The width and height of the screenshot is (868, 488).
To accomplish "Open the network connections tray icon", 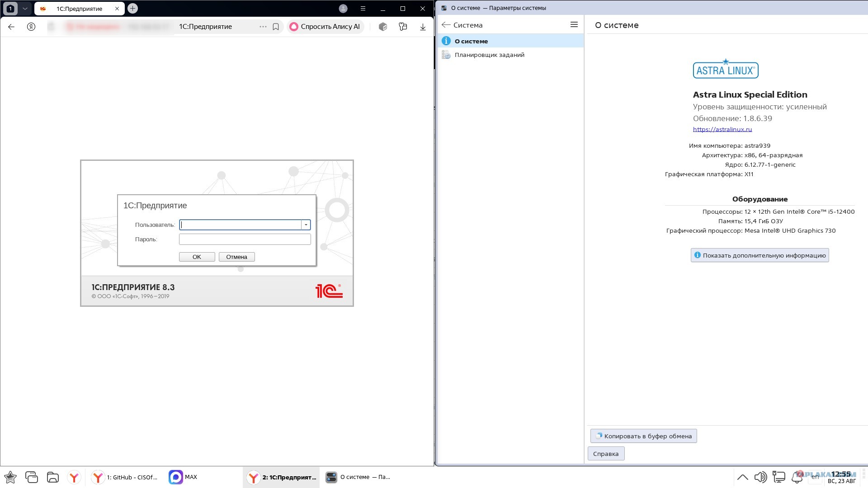I will pos(779,477).
